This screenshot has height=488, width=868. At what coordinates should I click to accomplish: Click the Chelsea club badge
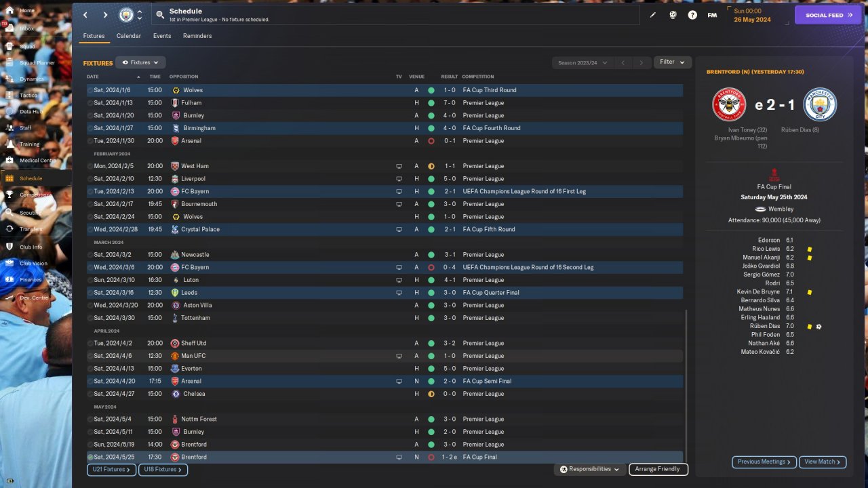coord(176,394)
